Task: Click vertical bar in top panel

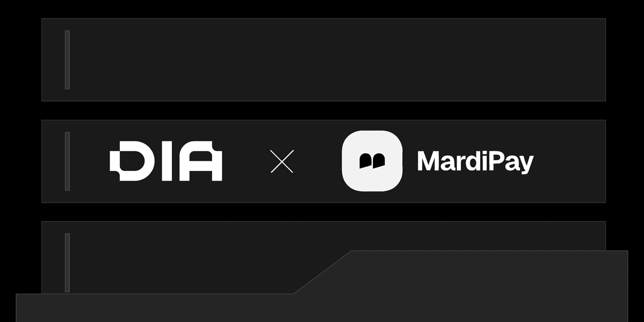Action: [67, 60]
